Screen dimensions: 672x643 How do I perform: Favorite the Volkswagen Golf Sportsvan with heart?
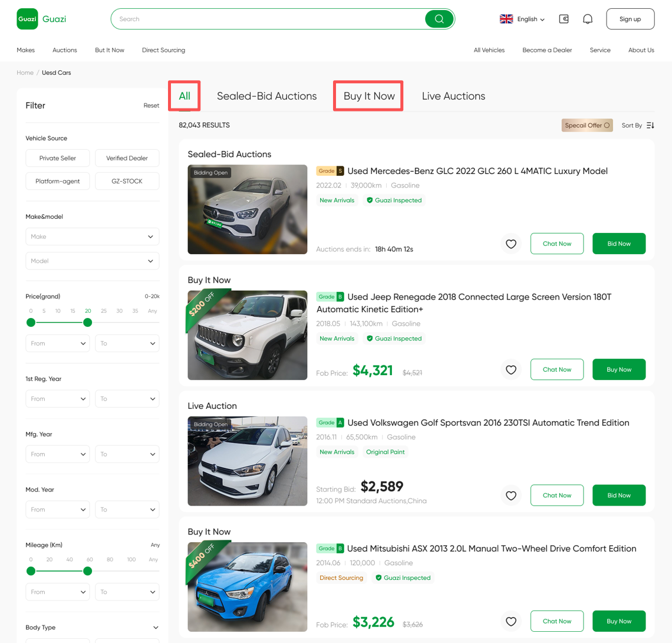coord(510,496)
